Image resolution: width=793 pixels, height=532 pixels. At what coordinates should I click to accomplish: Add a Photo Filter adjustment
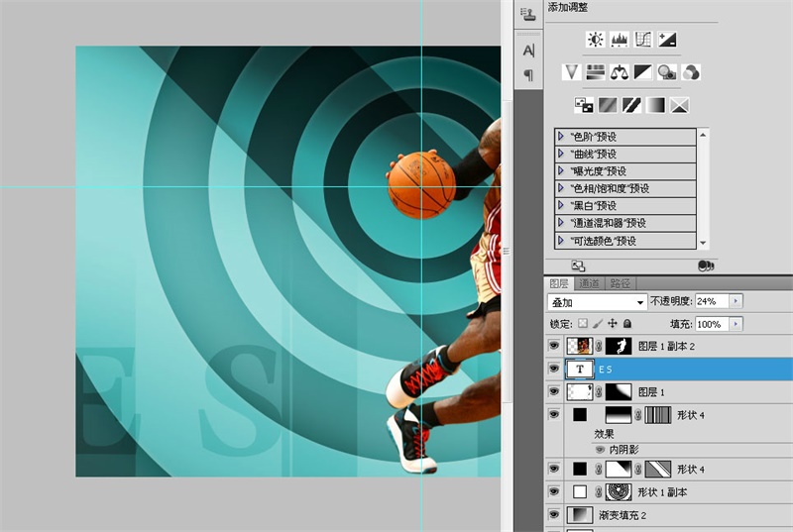click(667, 72)
